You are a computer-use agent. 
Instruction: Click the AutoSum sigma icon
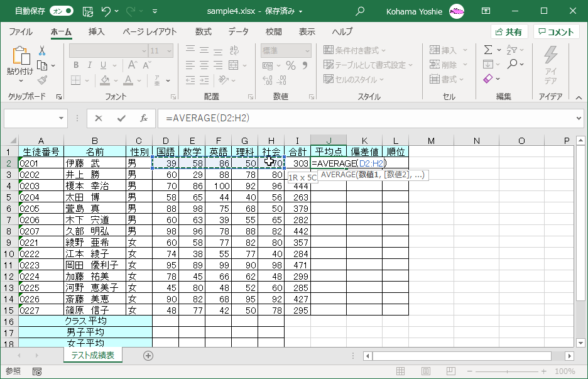coord(488,50)
